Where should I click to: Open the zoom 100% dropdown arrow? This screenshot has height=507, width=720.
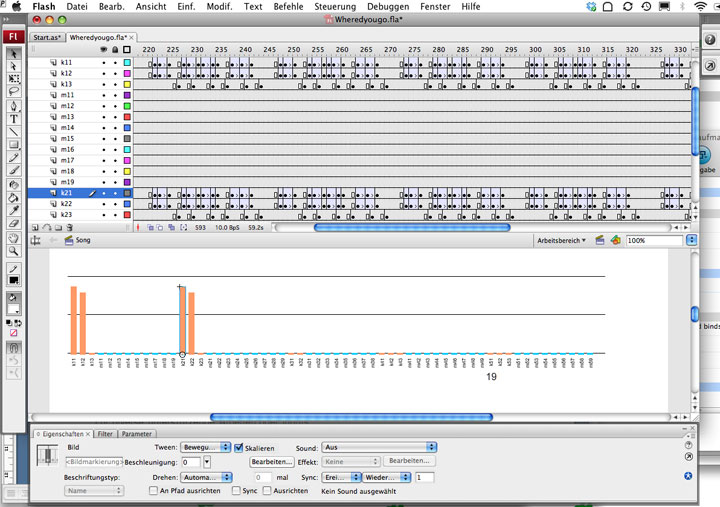[692, 240]
